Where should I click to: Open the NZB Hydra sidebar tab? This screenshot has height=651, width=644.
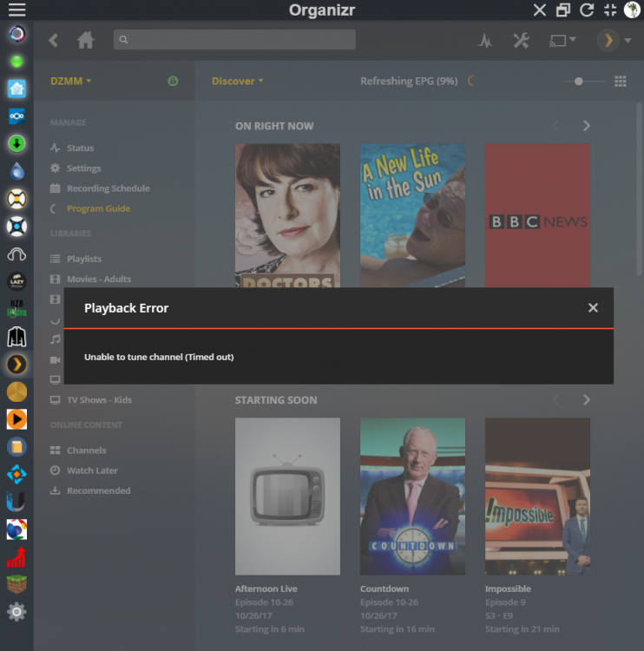point(16,309)
